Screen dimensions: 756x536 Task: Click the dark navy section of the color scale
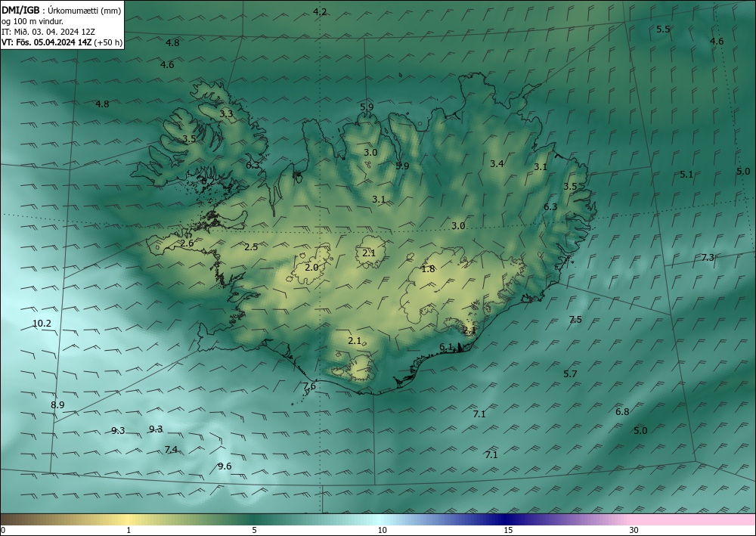[x=503, y=519]
